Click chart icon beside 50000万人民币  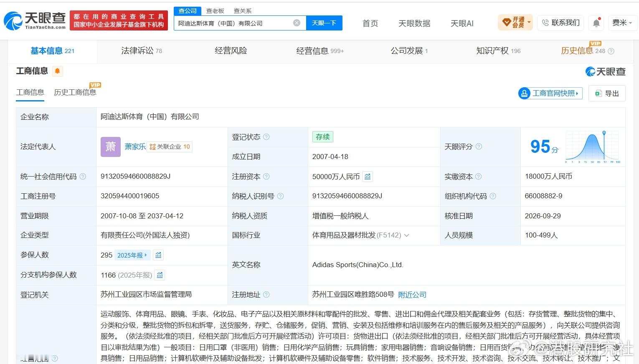pos(368,177)
